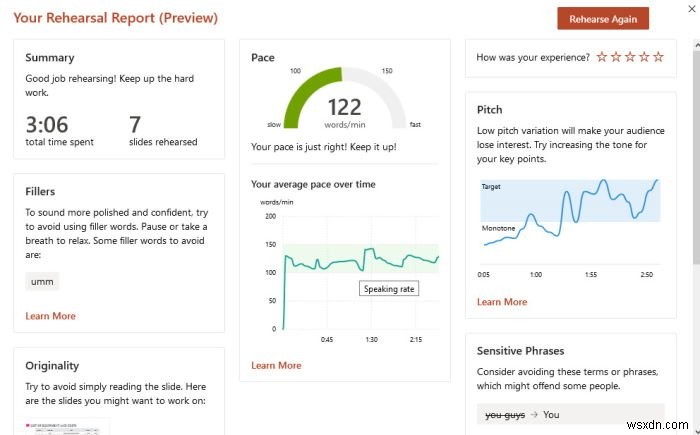Click the 3:06 total time spent value
The image size is (700, 435).
(x=46, y=124)
